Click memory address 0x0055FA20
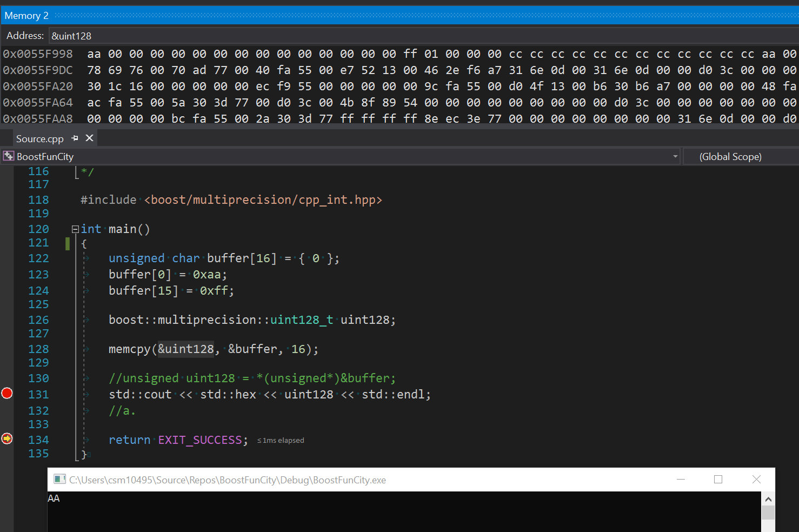 (38, 87)
